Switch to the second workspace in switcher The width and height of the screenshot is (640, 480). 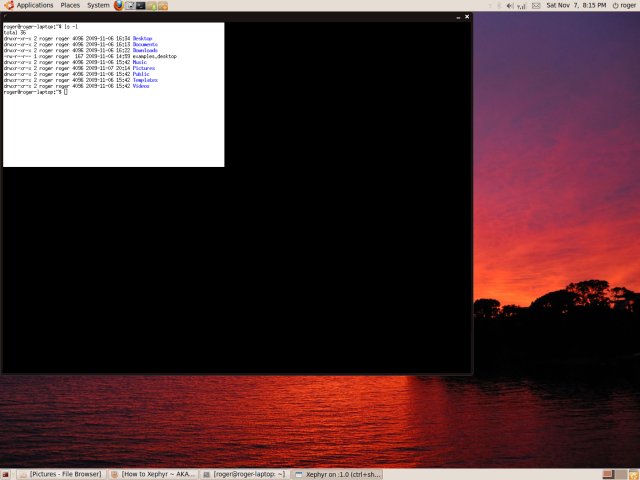tap(621, 474)
